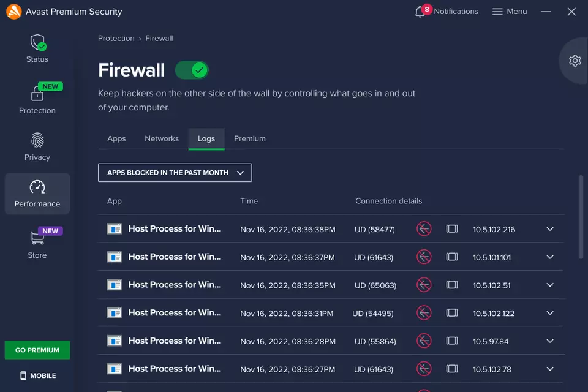
Task: Click device icon next to 10.5.102.122
Action: tap(452, 313)
